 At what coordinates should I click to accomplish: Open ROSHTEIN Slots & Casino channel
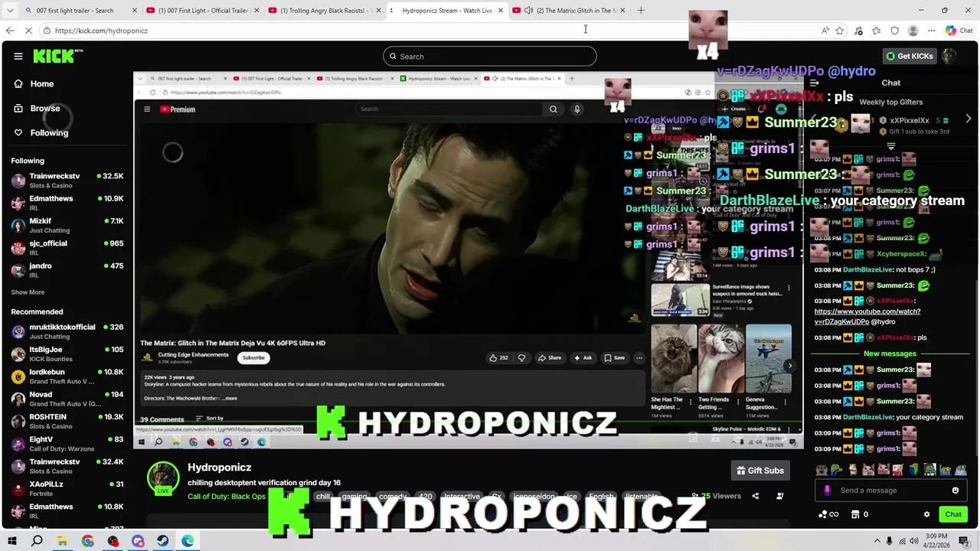coord(67,421)
